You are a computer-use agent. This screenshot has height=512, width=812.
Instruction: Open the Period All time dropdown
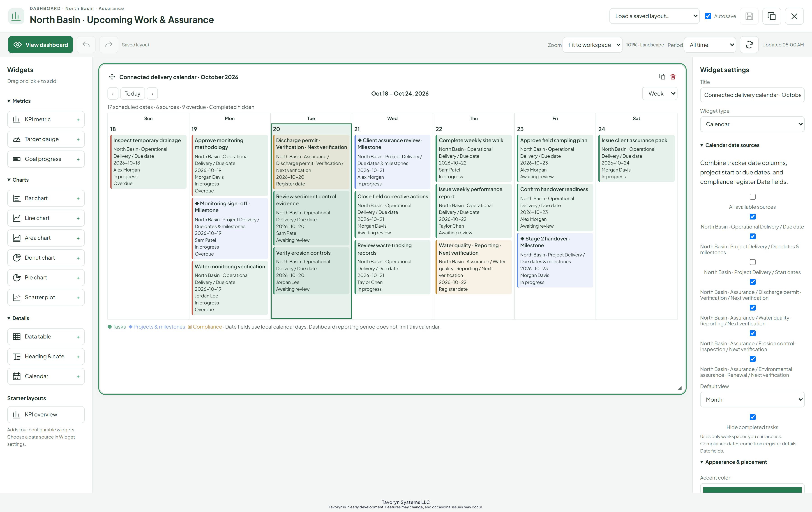pos(710,45)
